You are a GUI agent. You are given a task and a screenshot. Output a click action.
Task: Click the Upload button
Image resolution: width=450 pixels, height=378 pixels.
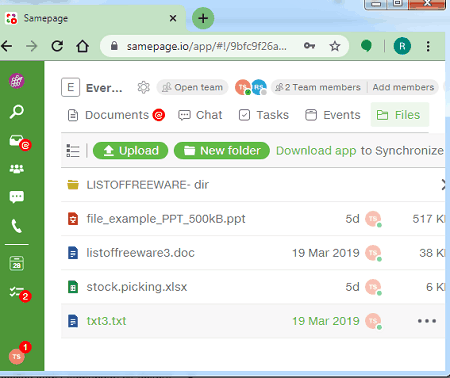(x=130, y=151)
